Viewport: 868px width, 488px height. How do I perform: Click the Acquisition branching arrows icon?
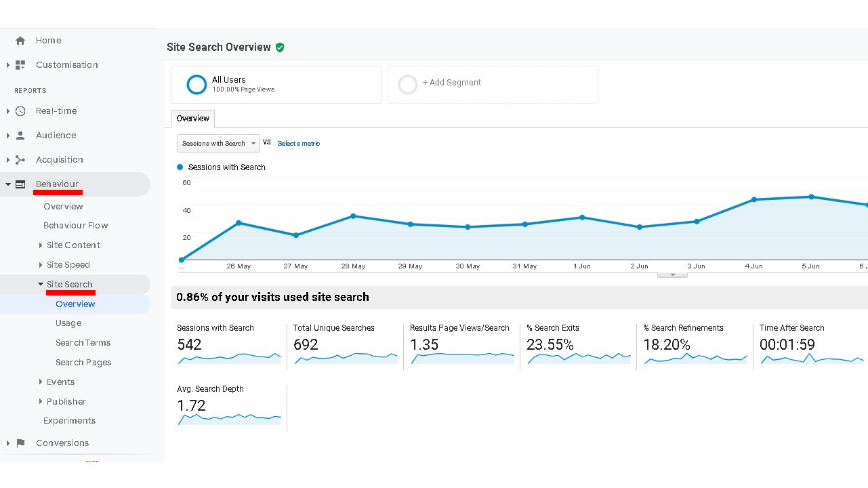point(20,160)
